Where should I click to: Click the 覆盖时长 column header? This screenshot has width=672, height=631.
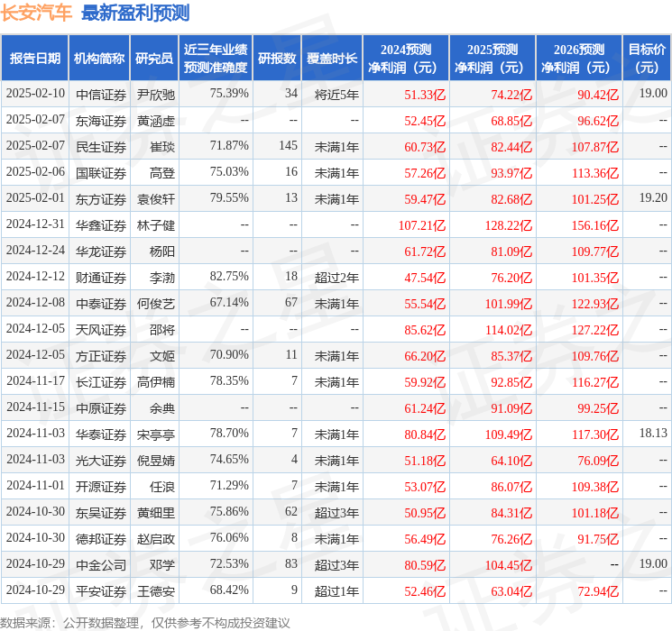point(332,59)
